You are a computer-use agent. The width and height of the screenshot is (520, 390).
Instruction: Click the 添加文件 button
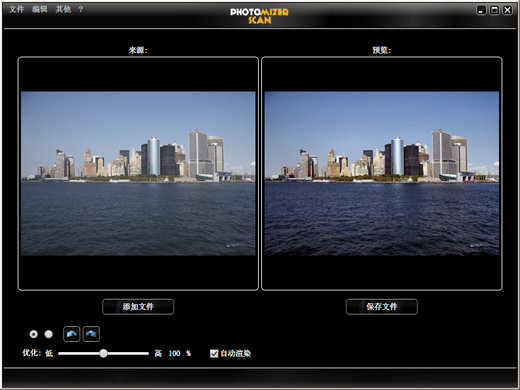coord(138,307)
